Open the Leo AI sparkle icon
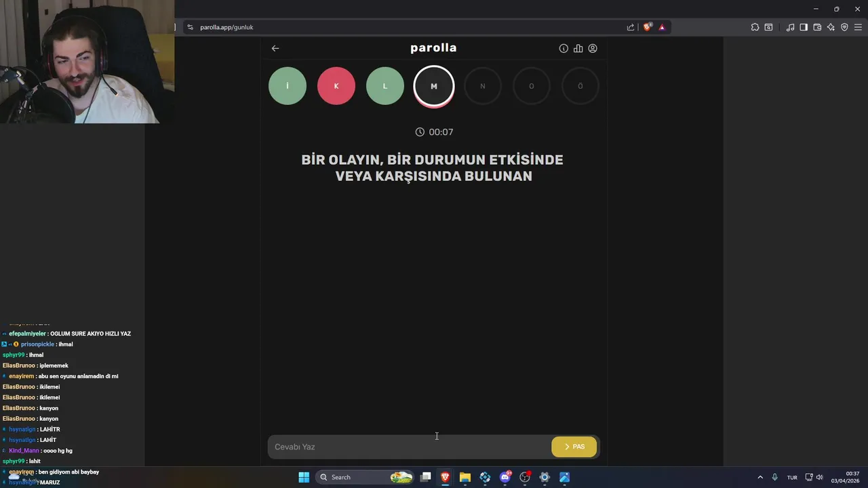Image resolution: width=868 pixels, height=488 pixels. [831, 27]
